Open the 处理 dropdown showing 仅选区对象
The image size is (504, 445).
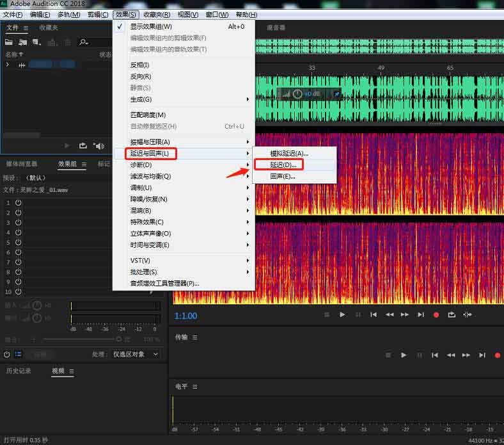click(136, 354)
